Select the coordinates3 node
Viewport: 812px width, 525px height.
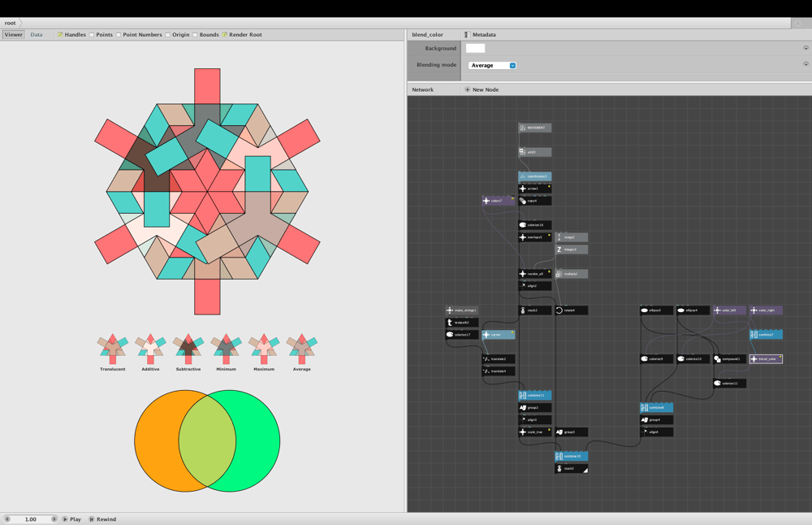pos(535,176)
